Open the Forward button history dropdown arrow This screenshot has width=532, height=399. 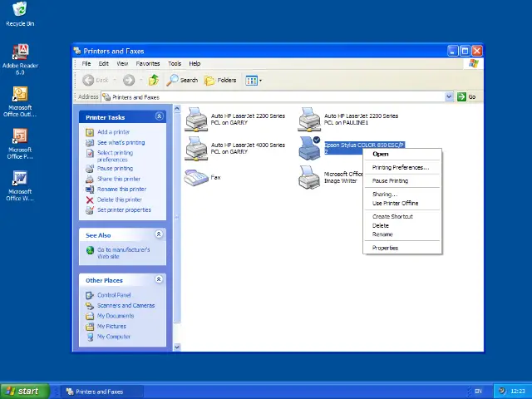(140, 81)
